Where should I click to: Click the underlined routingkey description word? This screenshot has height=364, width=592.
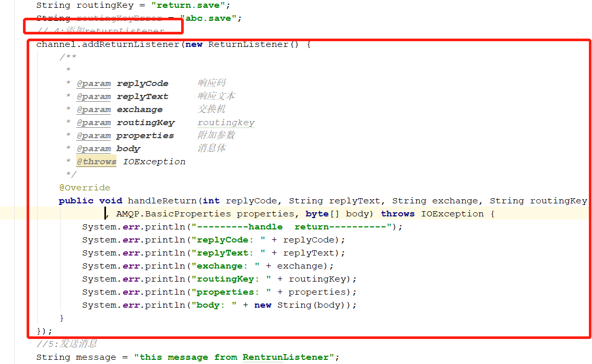point(226,123)
